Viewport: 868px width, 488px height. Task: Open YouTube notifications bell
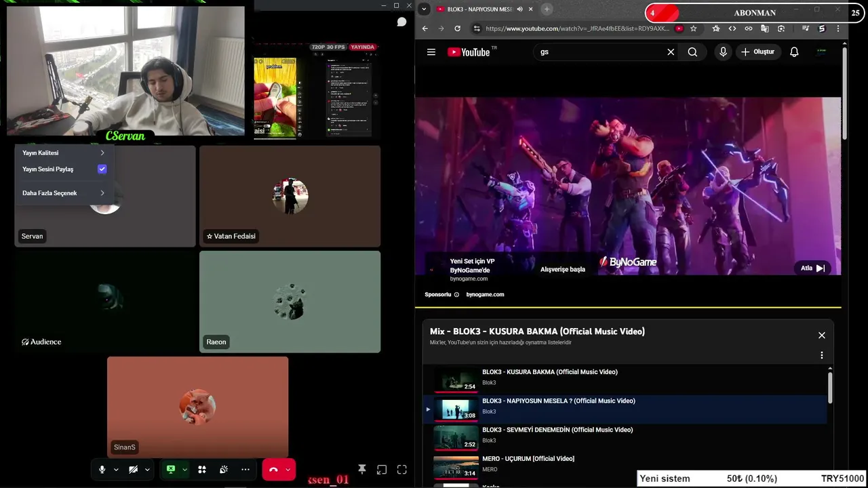click(794, 52)
